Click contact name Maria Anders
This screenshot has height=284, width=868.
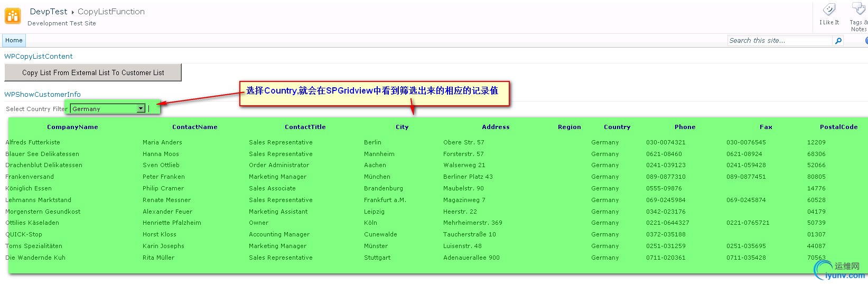click(x=162, y=142)
